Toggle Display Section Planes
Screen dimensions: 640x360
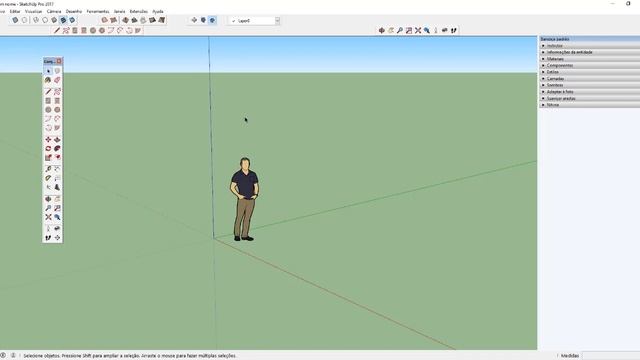coord(203,20)
